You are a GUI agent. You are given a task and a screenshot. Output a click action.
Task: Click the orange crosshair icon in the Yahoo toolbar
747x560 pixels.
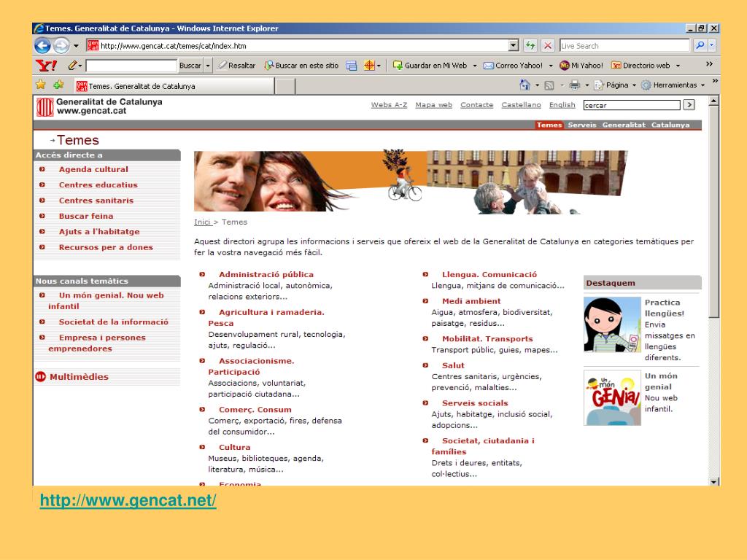(x=369, y=65)
